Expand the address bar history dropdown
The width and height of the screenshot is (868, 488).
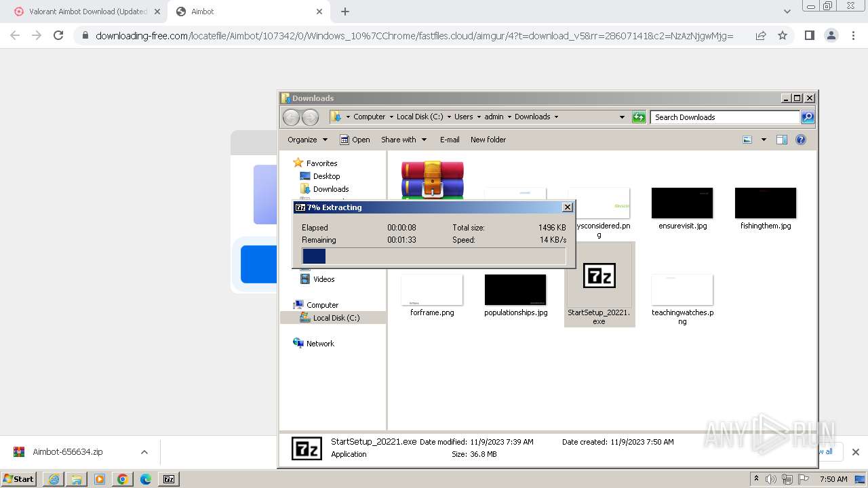click(x=622, y=117)
